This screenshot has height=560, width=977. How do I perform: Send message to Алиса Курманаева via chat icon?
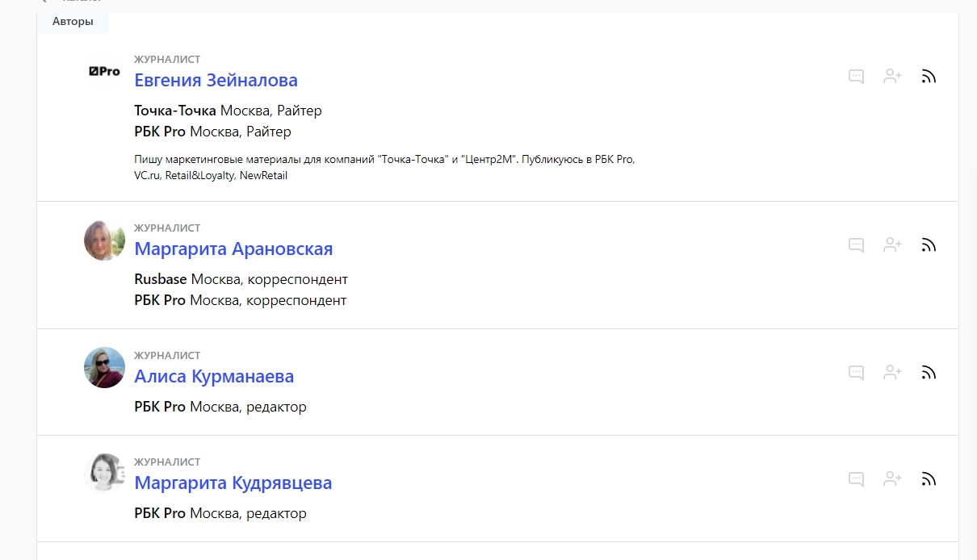point(857,373)
